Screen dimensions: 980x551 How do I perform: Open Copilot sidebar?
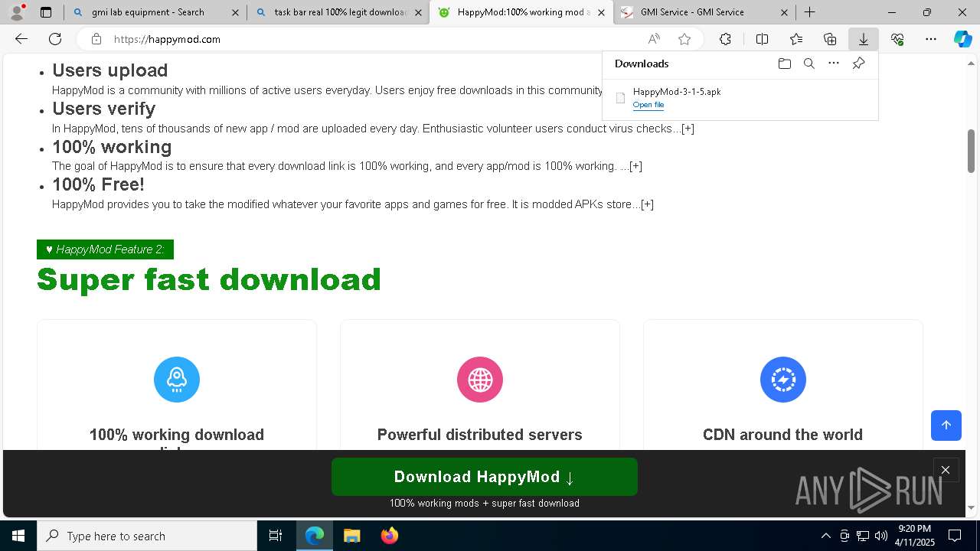pos(962,39)
